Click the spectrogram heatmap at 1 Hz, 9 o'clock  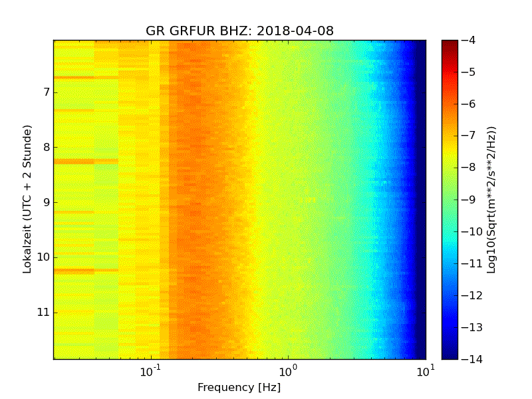click(x=288, y=202)
